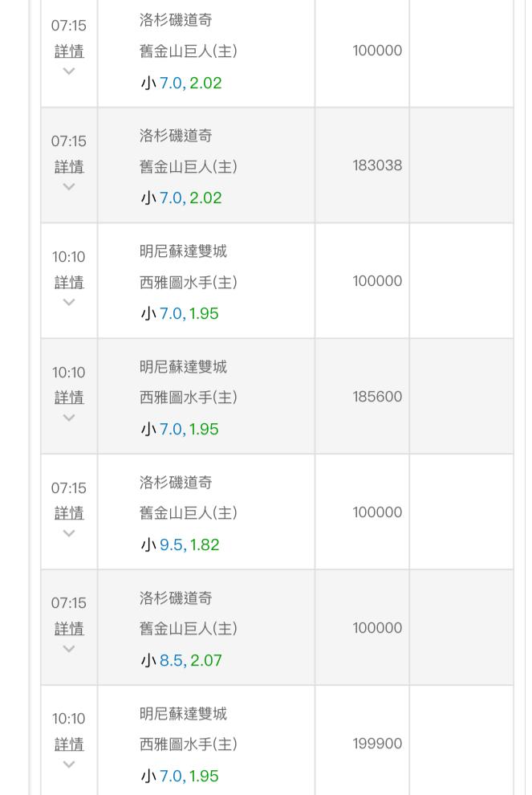The image size is (532, 795).
Task: Expand chevron in the 小9.5, 1.82 row
Action: pos(69,533)
